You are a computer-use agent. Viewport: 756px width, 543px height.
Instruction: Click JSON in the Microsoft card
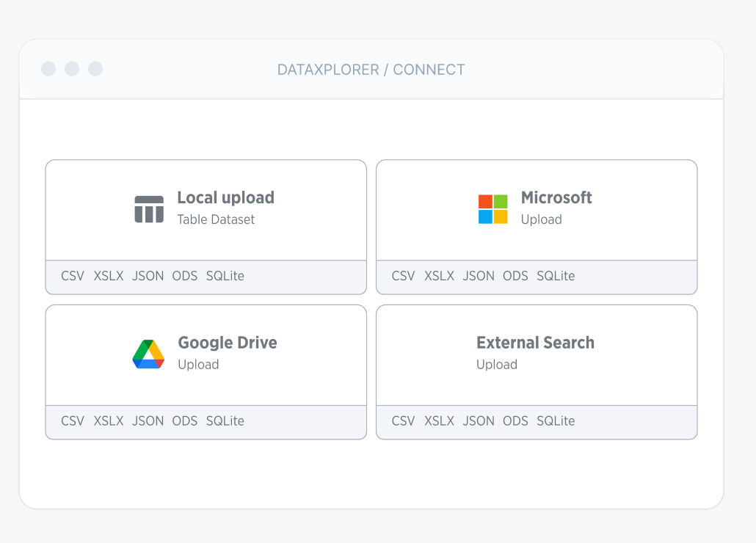[479, 276]
